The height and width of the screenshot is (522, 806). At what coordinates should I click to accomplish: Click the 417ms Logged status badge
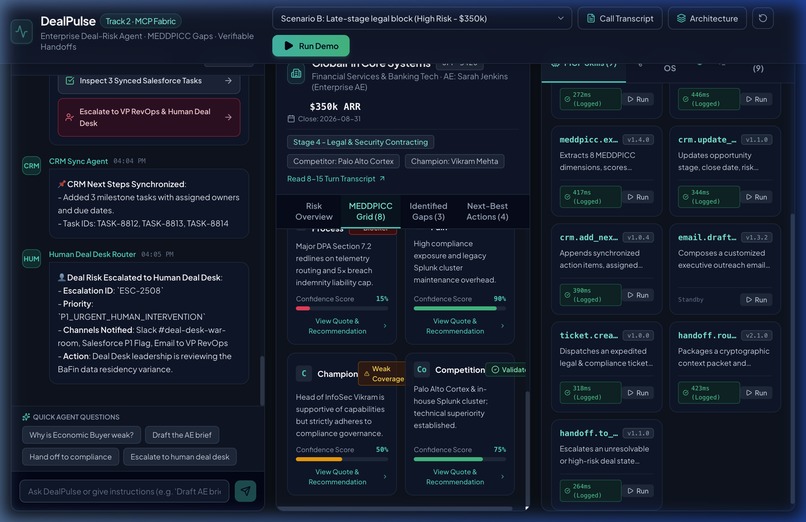pos(590,197)
